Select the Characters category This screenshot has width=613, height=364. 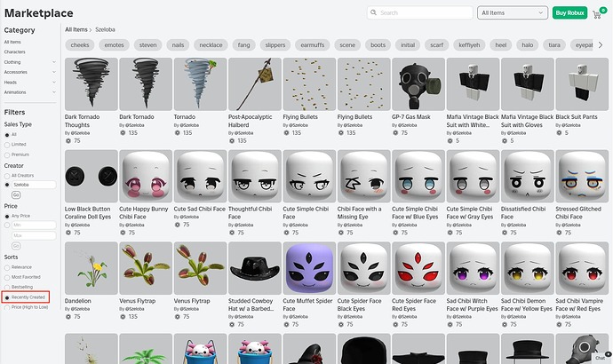click(x=14, y=52)
